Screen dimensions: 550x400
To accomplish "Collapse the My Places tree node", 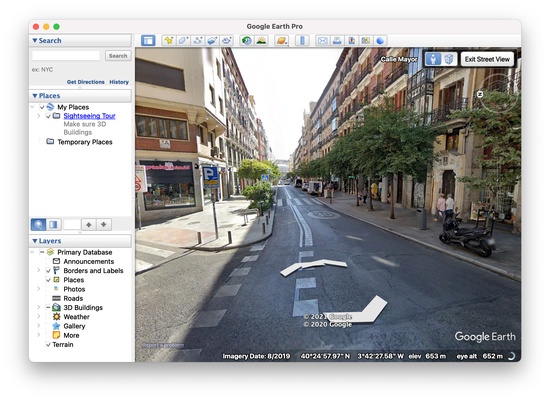I will pyautogui.click(x=33, y=107).
